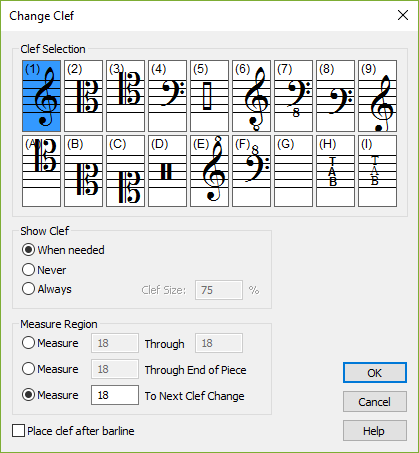This screenshot has width=419, height=453.
Task: Select bass clef with 8 above (F)
Action: pos(251,171)
